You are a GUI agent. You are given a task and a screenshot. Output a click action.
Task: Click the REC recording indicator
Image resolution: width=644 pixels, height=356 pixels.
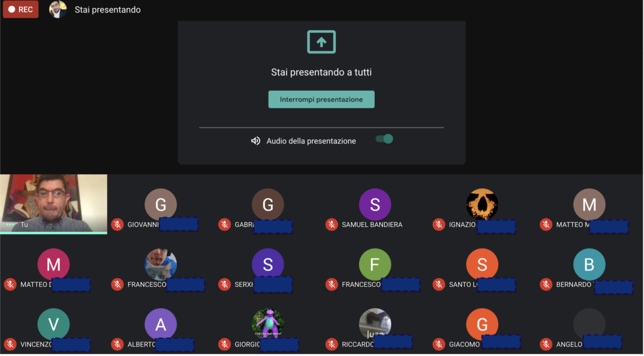click(x=21, y=9)
